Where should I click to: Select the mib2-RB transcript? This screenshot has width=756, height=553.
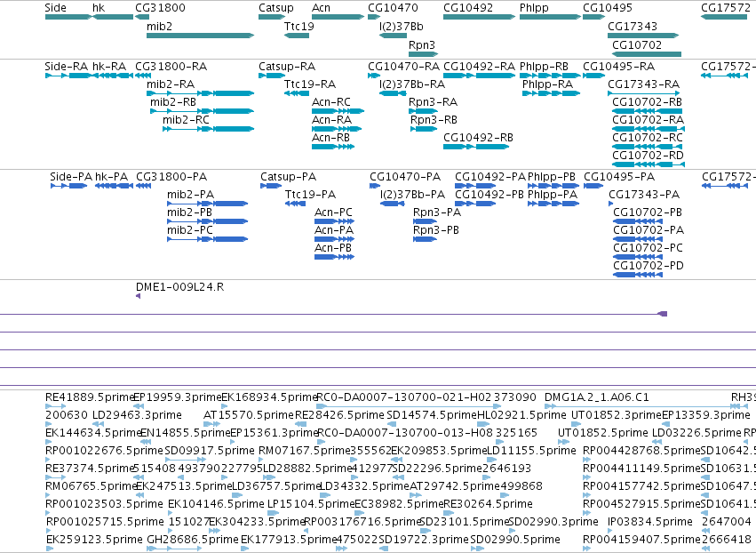[202, 111]
